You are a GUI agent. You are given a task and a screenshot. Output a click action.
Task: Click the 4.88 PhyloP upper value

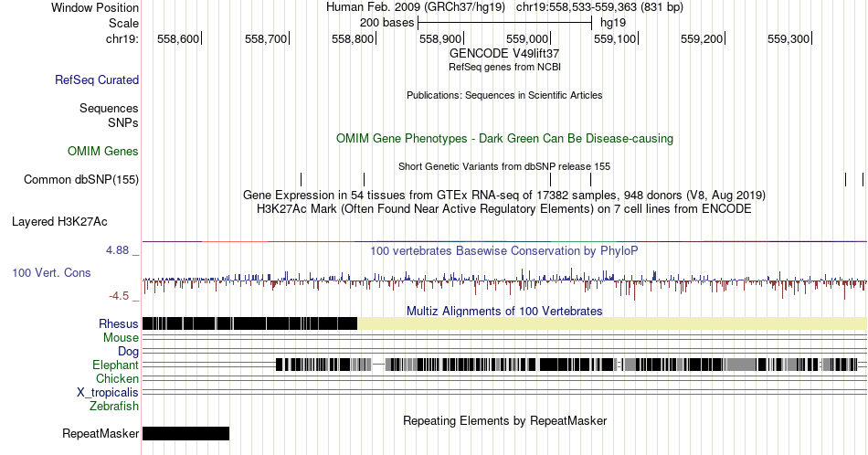[117, 250]
